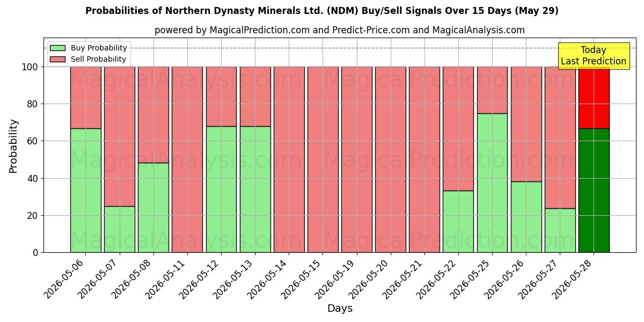Viewport: 644px width, 322px height.
Task: Click the y-axis tick label 80
Action: (x=33, y=104)
